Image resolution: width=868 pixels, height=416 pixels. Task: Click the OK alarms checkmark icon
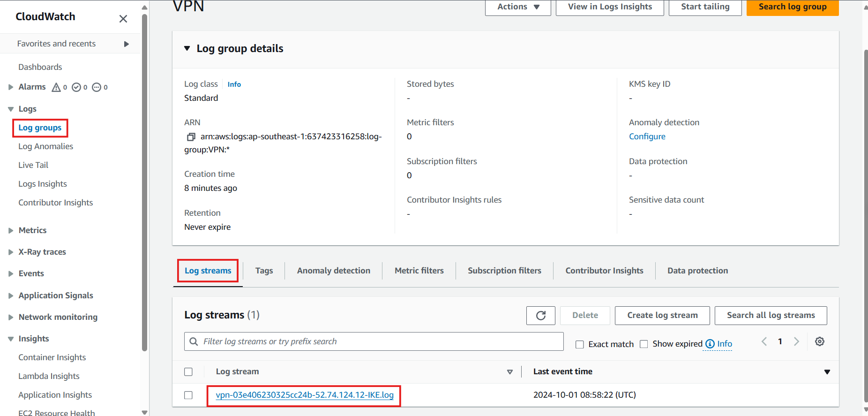[x=76, y=87]
